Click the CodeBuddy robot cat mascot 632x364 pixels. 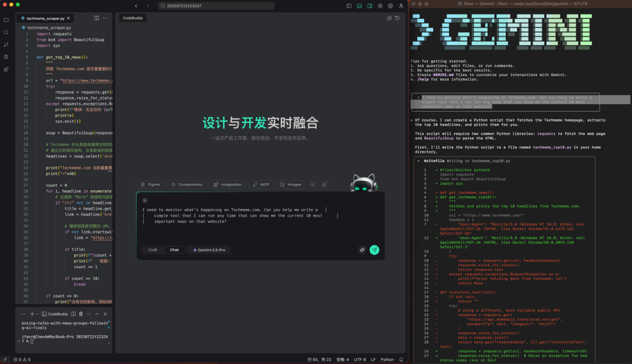click(x=364, y=183)
